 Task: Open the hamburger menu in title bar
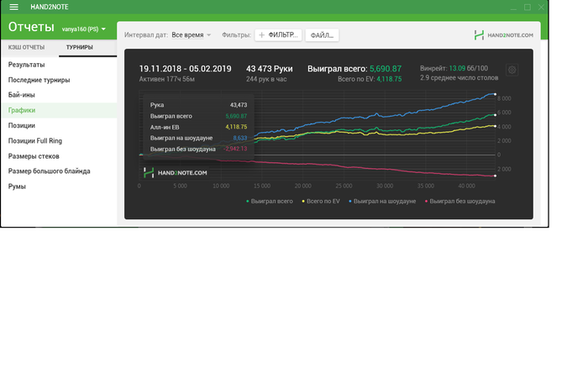tap(13, 7)
